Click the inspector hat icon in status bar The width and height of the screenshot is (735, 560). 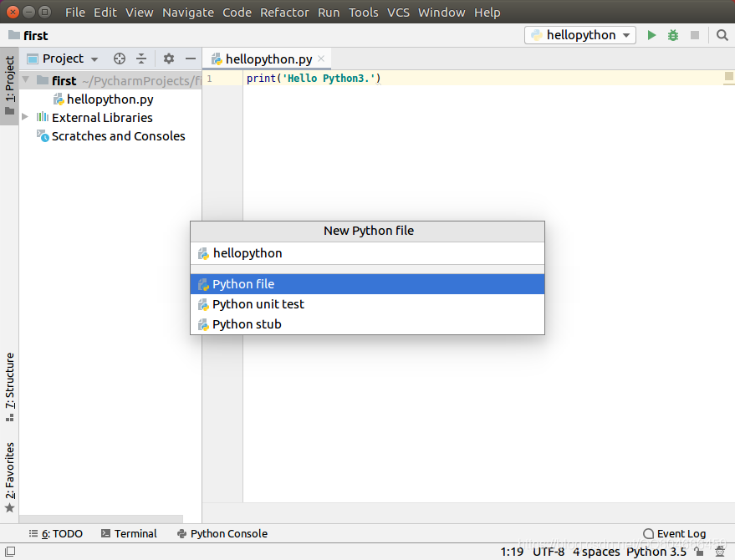(x=720, y=552)
